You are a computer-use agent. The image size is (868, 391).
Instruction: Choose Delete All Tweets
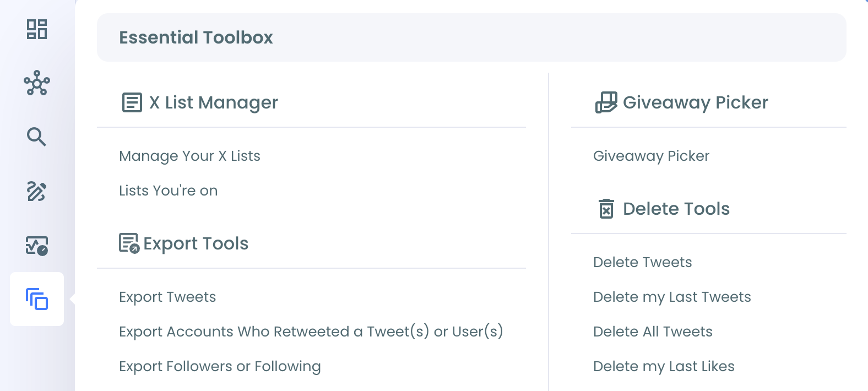point(653,332)
